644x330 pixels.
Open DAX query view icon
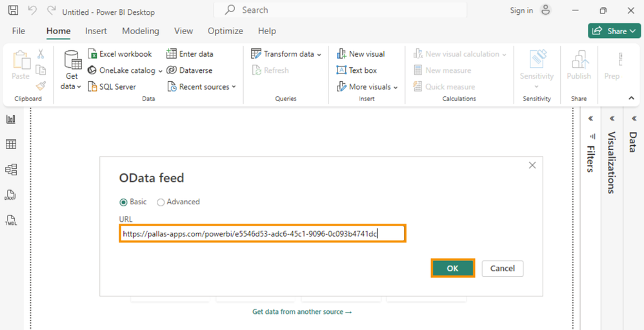pyautogui.click(x=11, y=194)
